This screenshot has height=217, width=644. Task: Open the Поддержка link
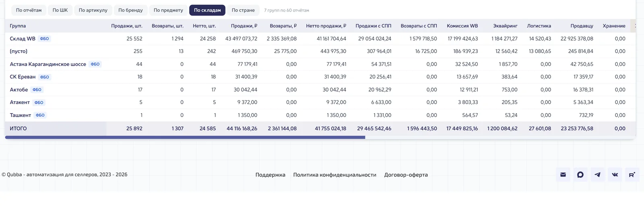[x=270, y=175]
